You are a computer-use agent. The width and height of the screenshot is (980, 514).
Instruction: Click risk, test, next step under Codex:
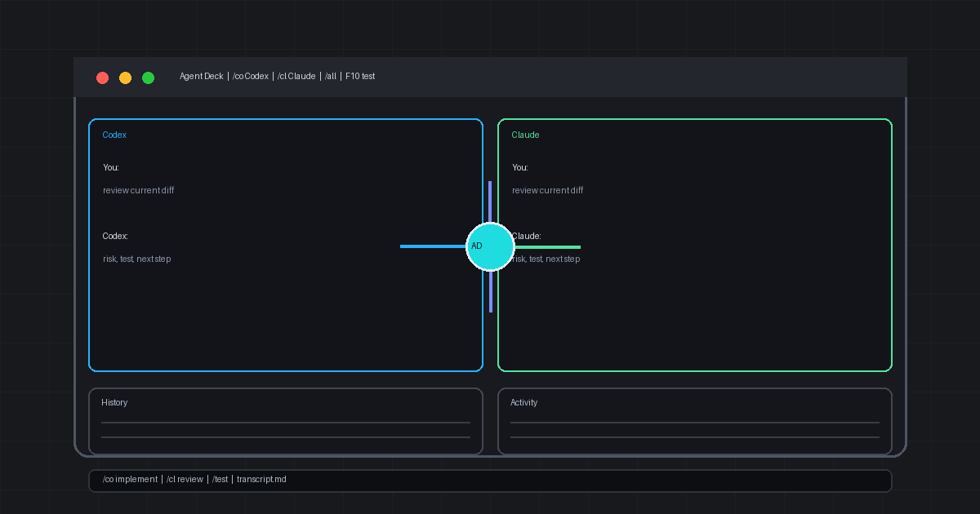pyautogui.click(x=137, y=259)
